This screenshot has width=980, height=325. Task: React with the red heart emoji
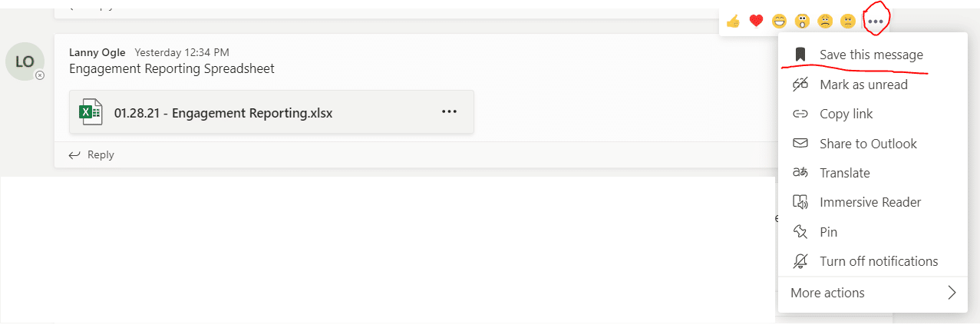[756, 22]
